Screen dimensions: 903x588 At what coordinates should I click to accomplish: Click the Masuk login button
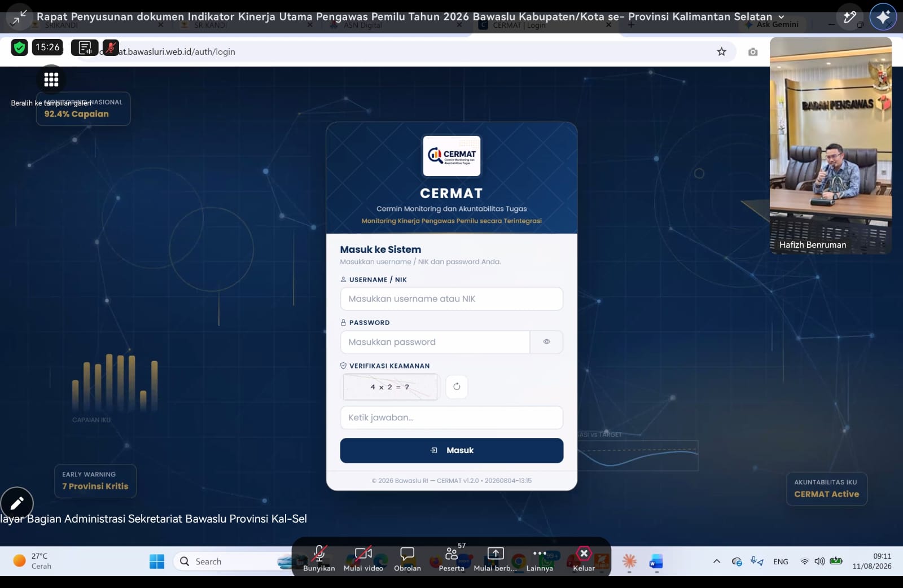click(451, 450)
